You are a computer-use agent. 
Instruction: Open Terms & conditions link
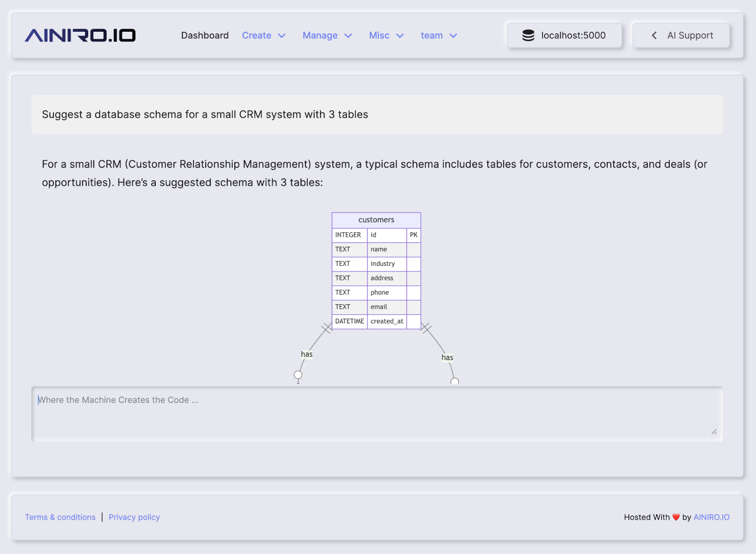click(x=60, y=517)
